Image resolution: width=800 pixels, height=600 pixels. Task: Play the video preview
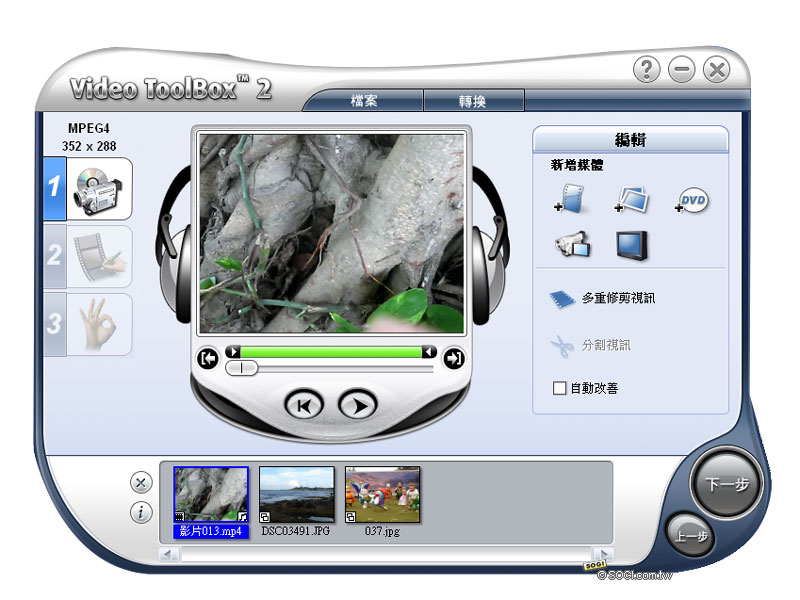(x=358, y=406)
